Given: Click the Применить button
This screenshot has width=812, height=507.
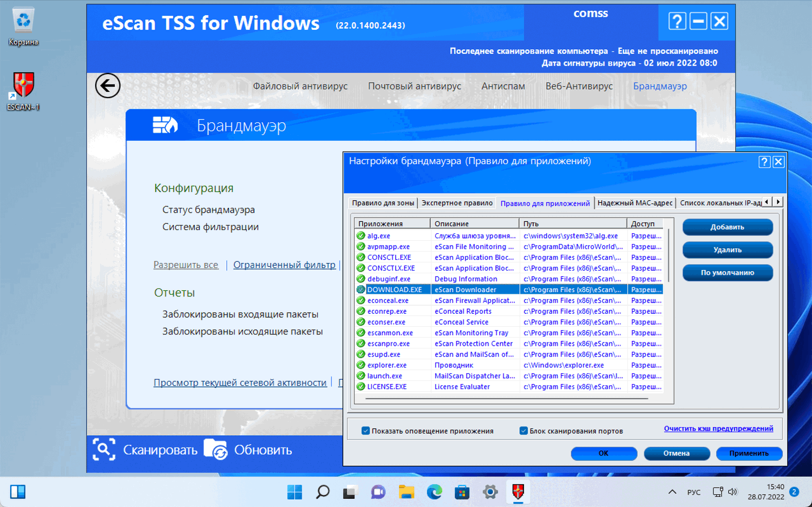Looking at the screenshot, I should pyautogui.click(x=749, y=453).
